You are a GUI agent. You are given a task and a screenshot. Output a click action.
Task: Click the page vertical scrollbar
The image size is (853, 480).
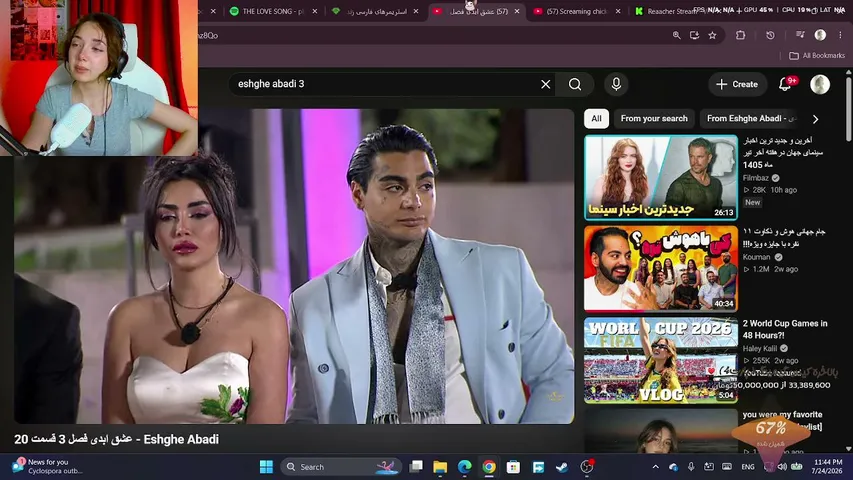pyautogui.click(x=849, y=109)
